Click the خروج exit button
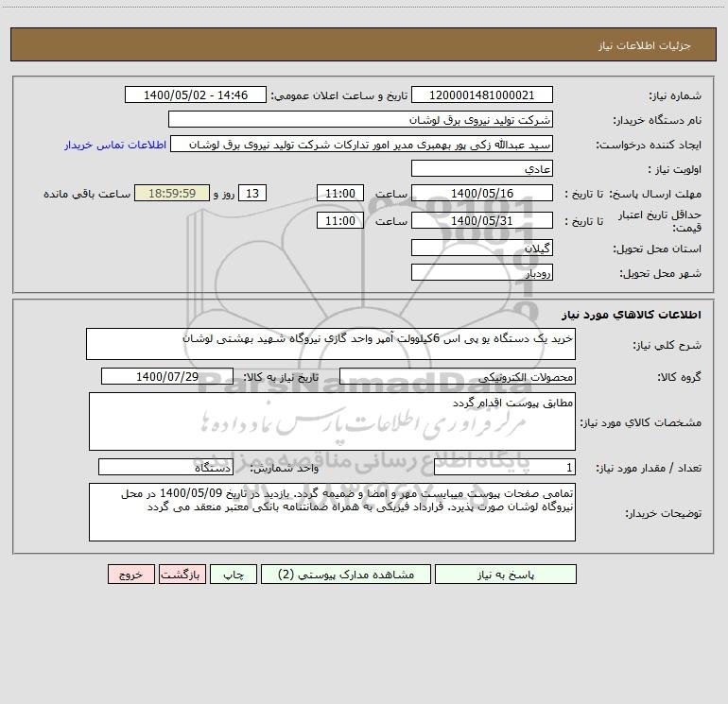 coord(130,575)
